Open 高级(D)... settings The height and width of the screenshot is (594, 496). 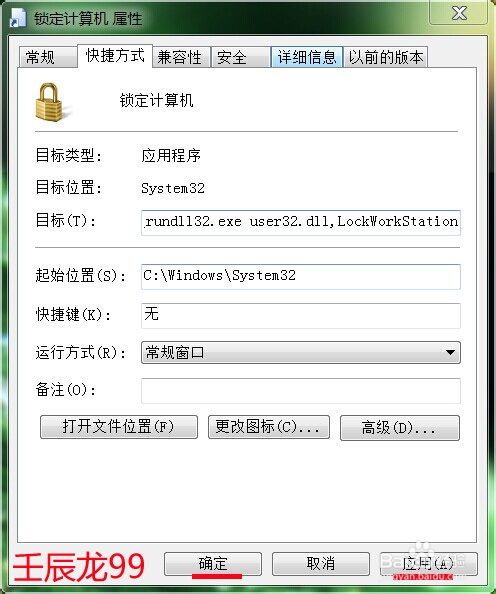pos(400,428)
